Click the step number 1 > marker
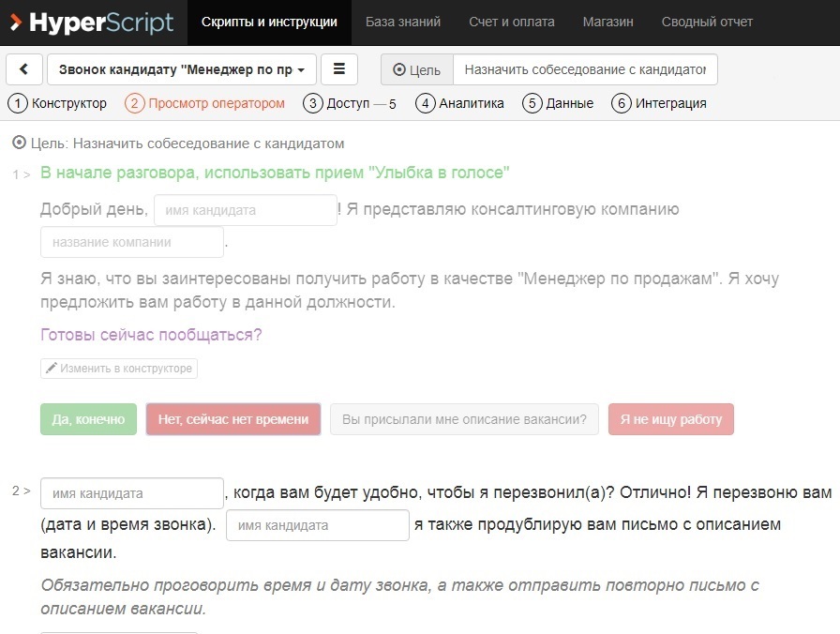 click(x=22, y=174)
